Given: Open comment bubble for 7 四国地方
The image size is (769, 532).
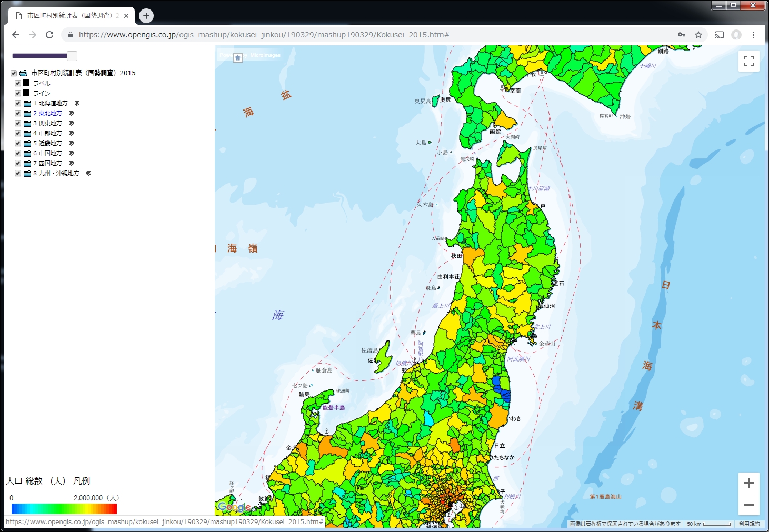Looking at the screenshot, I should pos(71,163).
